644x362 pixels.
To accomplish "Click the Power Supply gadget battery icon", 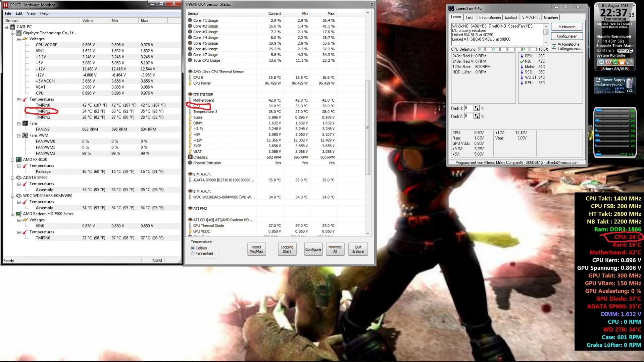I will 630,83.
